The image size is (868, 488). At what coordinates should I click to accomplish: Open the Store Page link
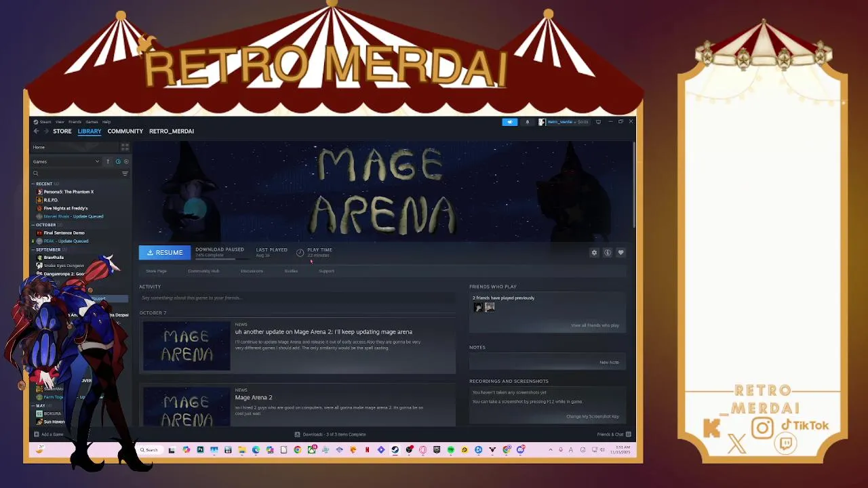pos(156,271)
